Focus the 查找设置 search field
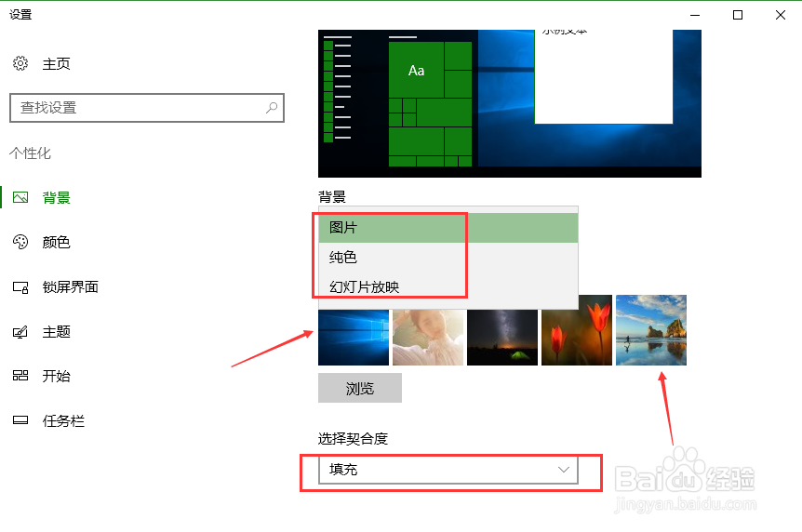Image resolution: width=802 pixels, height=532 pixels. (x=147, y=108)
